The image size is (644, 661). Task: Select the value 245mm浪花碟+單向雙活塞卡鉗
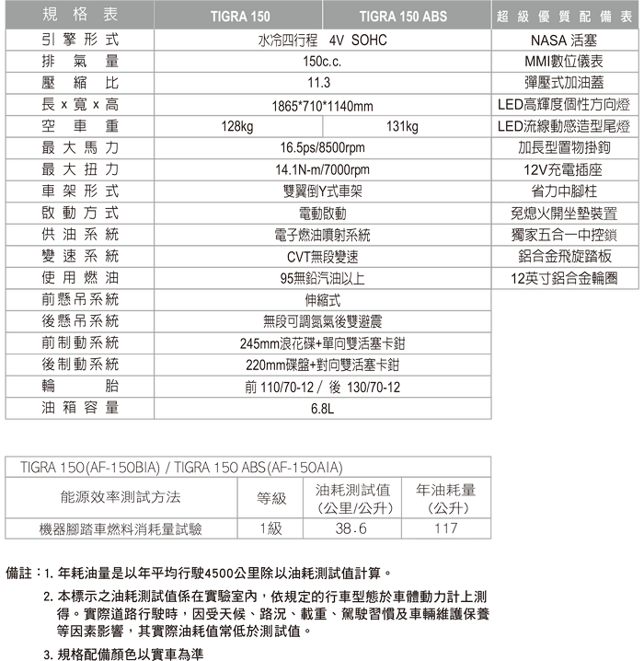[x=322, y=343]
